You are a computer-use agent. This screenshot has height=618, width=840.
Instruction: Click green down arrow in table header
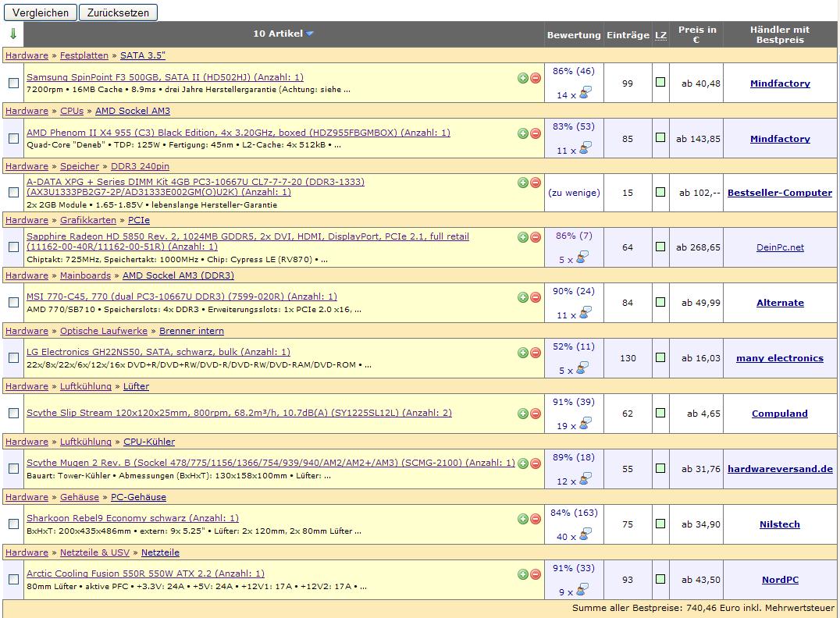coord(12,34)
